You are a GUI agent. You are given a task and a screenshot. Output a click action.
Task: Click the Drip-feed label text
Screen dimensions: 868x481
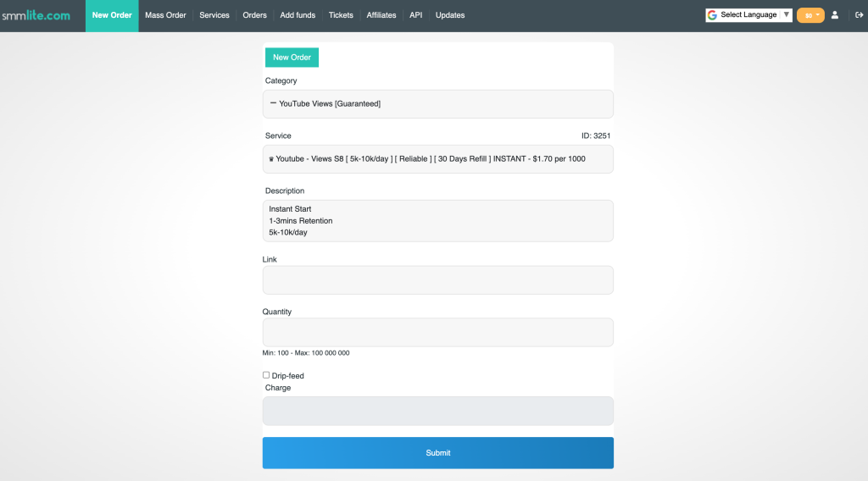tap(288, 375)
